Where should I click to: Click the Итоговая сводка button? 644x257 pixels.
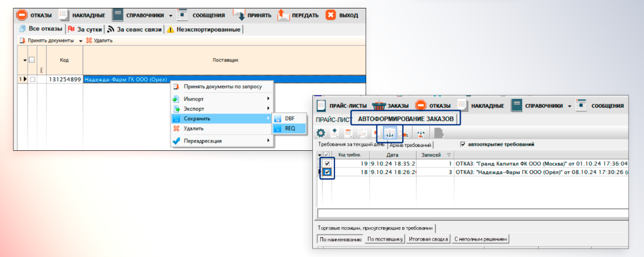click(x=427, y=239)
